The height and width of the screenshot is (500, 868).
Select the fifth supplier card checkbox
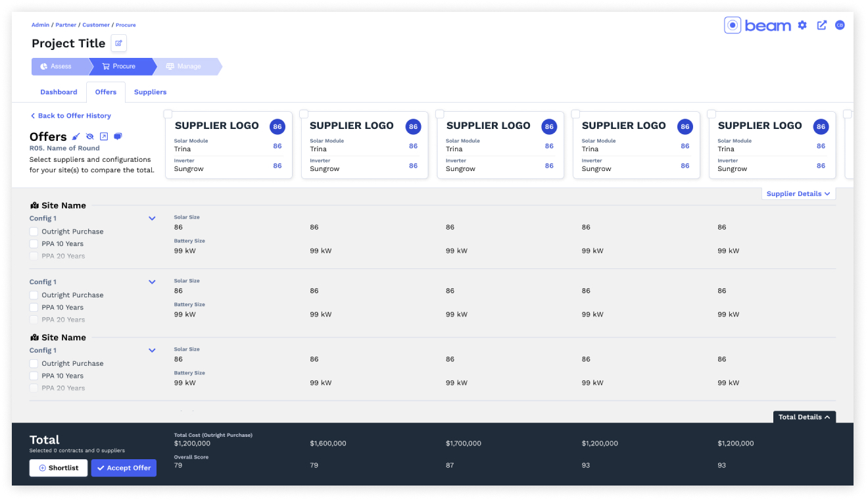coord(711,114)
